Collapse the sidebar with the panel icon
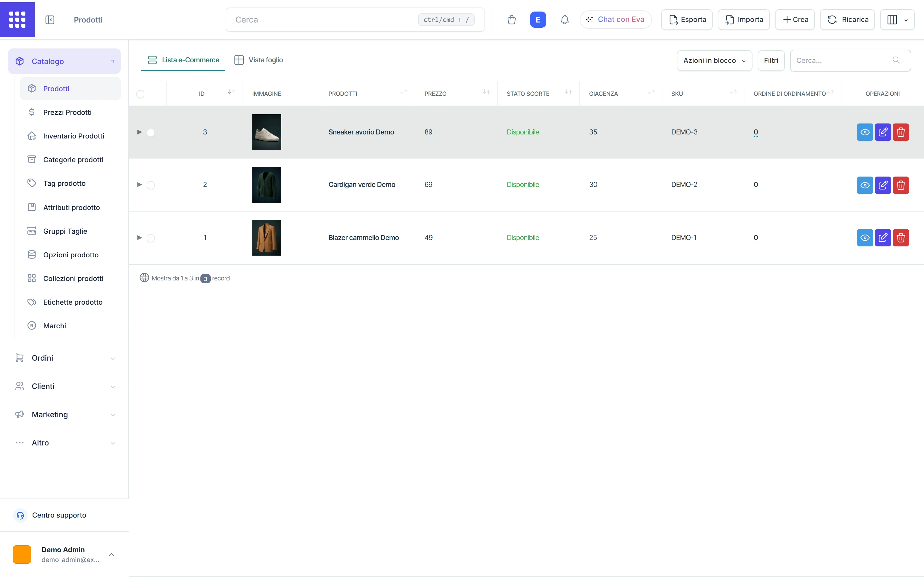924x577 pixels. 50,20
